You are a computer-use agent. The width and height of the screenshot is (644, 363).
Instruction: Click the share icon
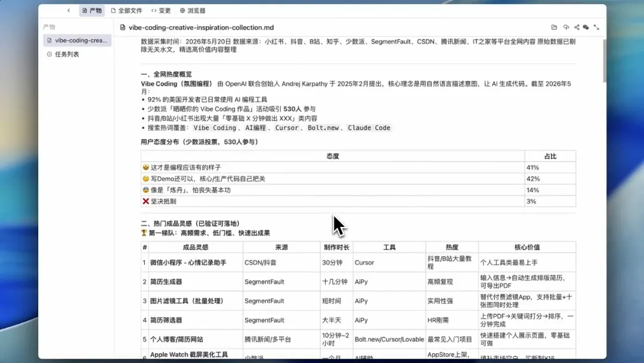(x=577, y=27)
